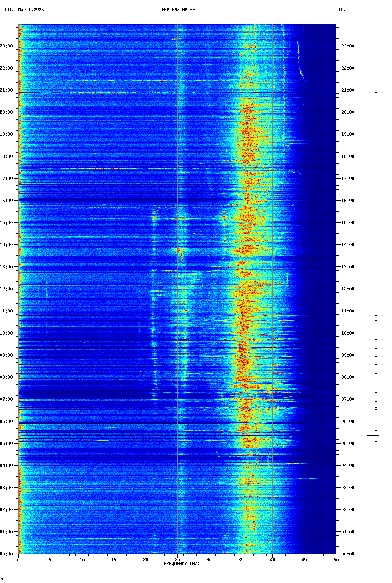Click the largest amplitude spike on right-side trace
This screenshot has width=392, height=583.
coord(373,436)
